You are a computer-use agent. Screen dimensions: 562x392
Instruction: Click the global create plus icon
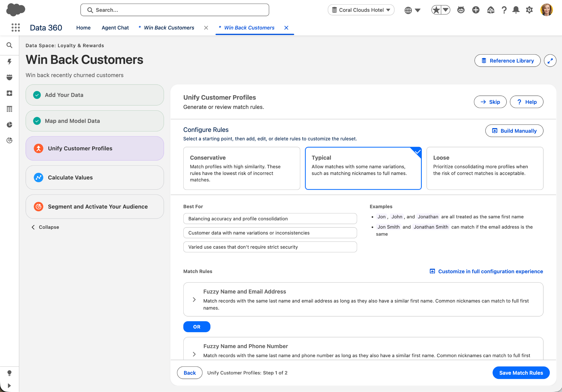[x=476, y=10]
